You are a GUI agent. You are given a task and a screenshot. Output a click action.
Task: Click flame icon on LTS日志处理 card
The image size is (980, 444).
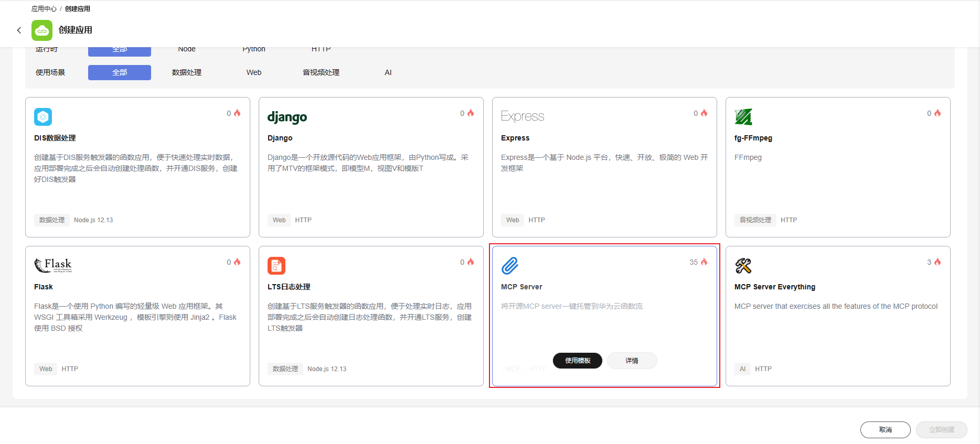point(471,262)
